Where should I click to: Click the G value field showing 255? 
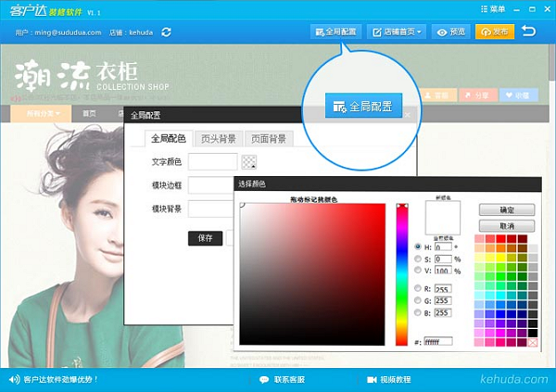pyautogui.click(x=443, y=301)
